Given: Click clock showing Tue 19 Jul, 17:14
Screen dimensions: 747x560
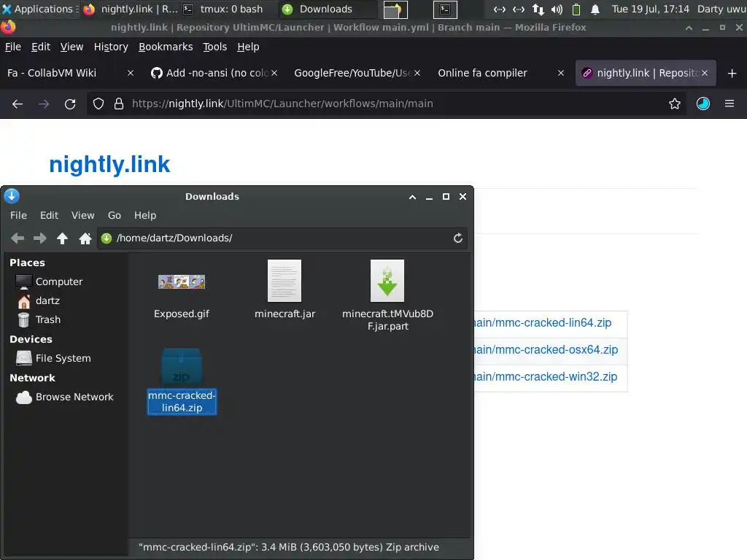Looking at the screenshot, I should (x=650, y=9).
